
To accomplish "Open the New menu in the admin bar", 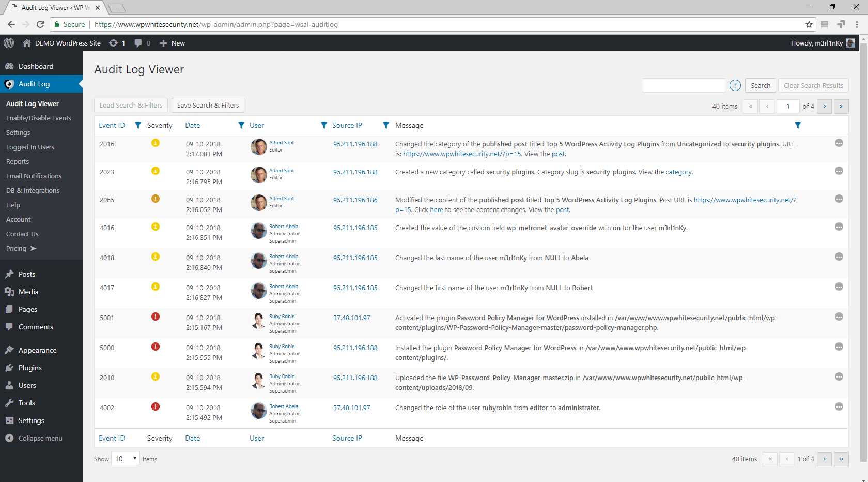I will [x=173, y=43].
